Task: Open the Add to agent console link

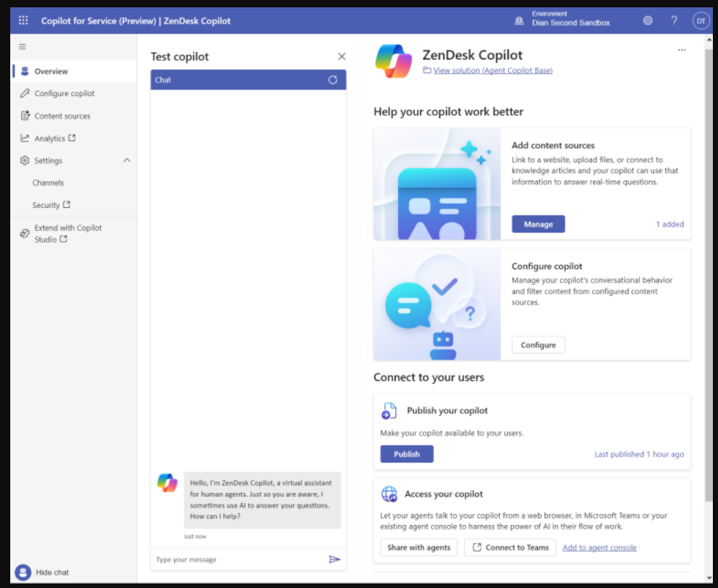Action: tap(599, 547)
